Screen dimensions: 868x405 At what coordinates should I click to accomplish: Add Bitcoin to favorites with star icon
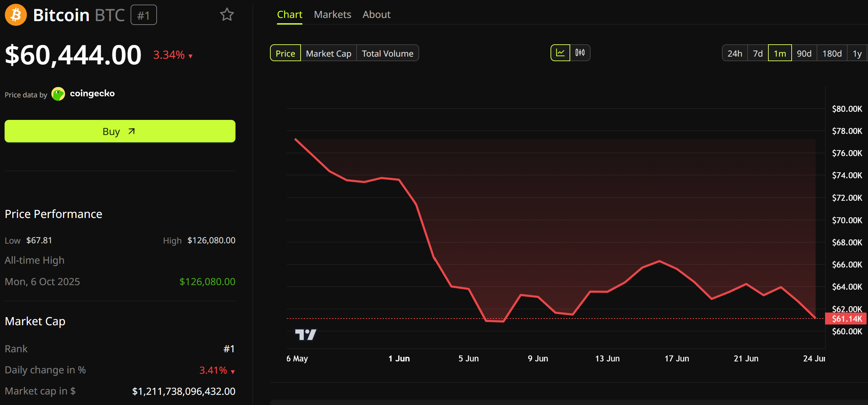[227, 15]
